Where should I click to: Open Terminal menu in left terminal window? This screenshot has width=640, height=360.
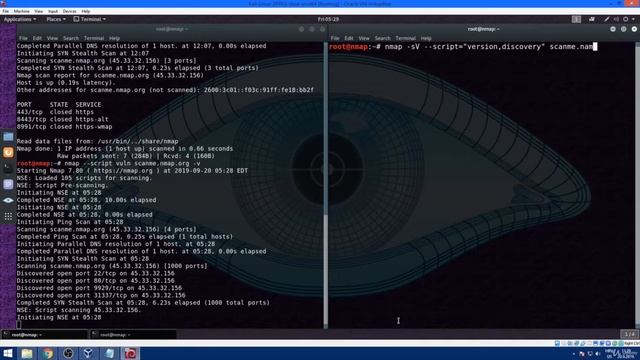(94, 38)
